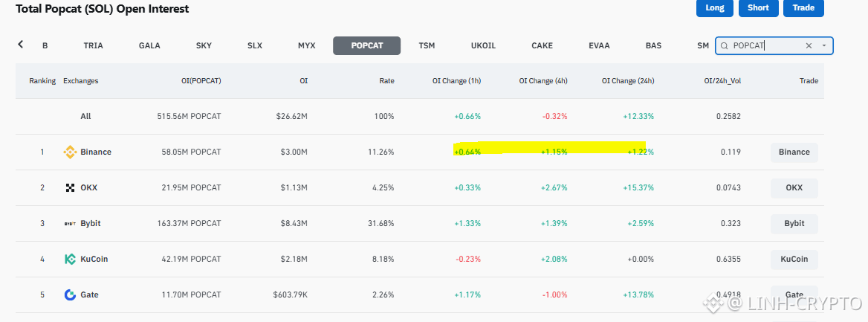The width and height of the screenshot is (868, 322).
Task: Click the +13.78% Gate 24h change
Action: (638, 294)
